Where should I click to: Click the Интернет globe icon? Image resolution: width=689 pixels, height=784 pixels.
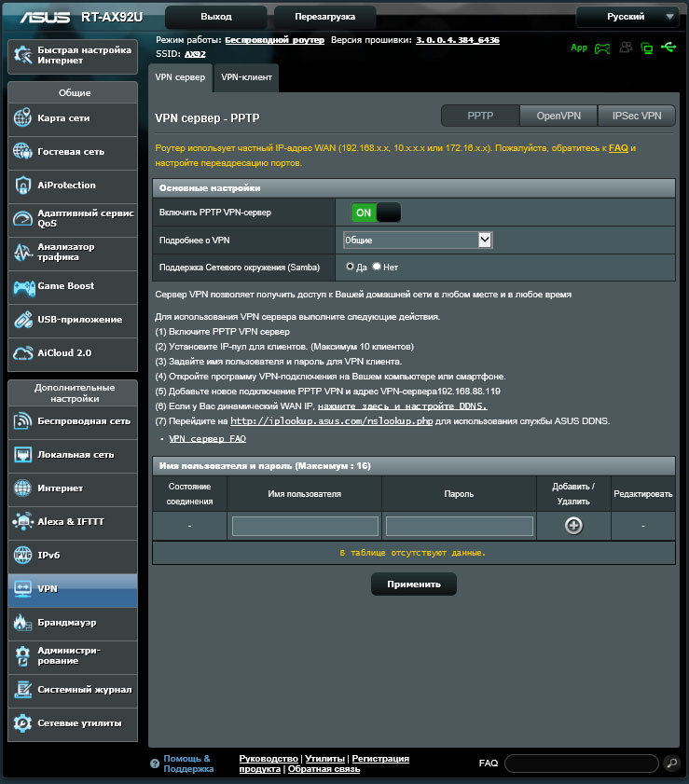pyautogui.click(x=22, y=488)
